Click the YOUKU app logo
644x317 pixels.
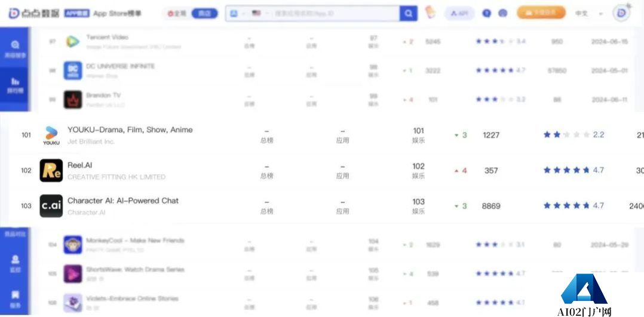click(x=51, y=135)
